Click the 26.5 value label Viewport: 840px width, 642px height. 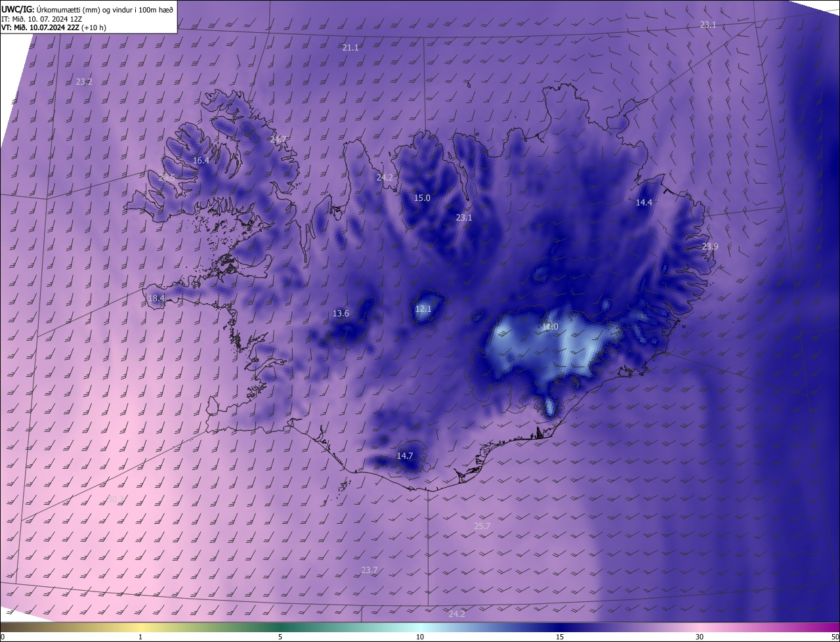point(167,177)
